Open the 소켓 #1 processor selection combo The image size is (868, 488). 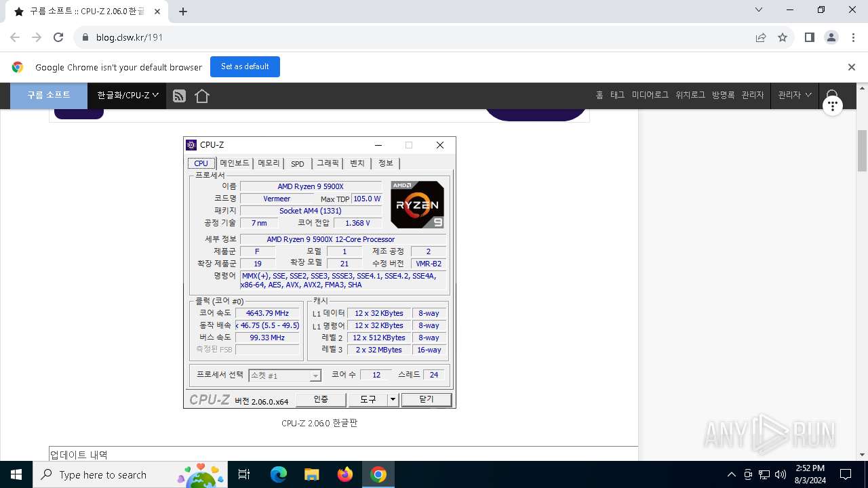pyautogui.click(x=285, y=375)
